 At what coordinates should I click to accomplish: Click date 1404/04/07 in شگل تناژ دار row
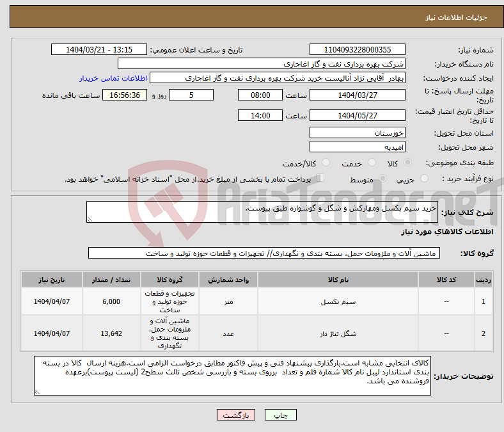[52, 333]
